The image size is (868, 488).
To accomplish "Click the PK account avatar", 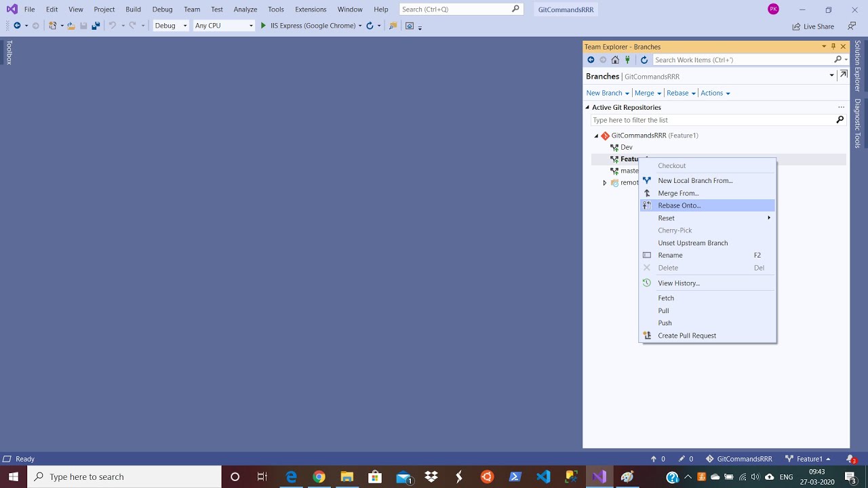I will coord(773,9).
